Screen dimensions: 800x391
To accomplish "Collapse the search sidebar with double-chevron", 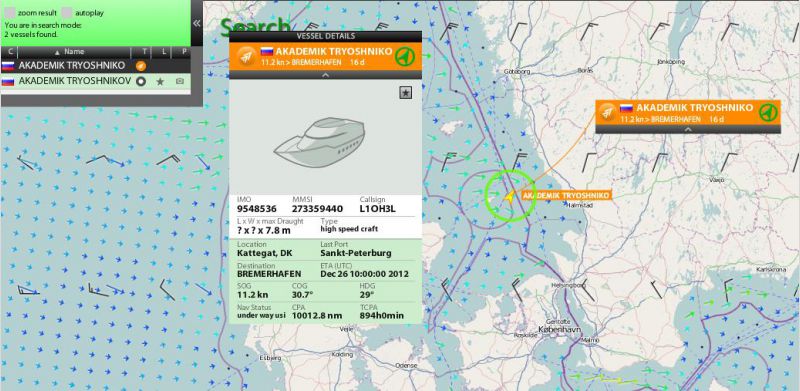I will [x=197, y=23].
